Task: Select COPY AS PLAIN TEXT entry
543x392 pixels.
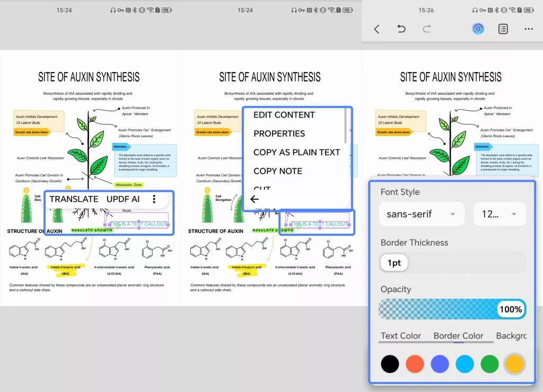Action: (x=297, y=152)
